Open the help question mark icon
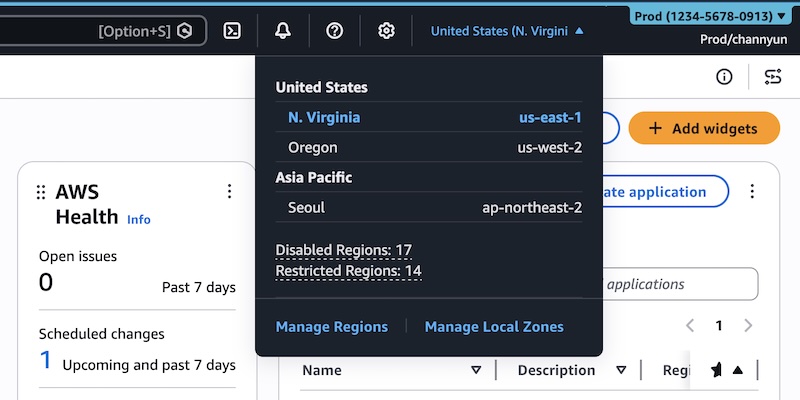800x400 pixels. click(335, 31)
